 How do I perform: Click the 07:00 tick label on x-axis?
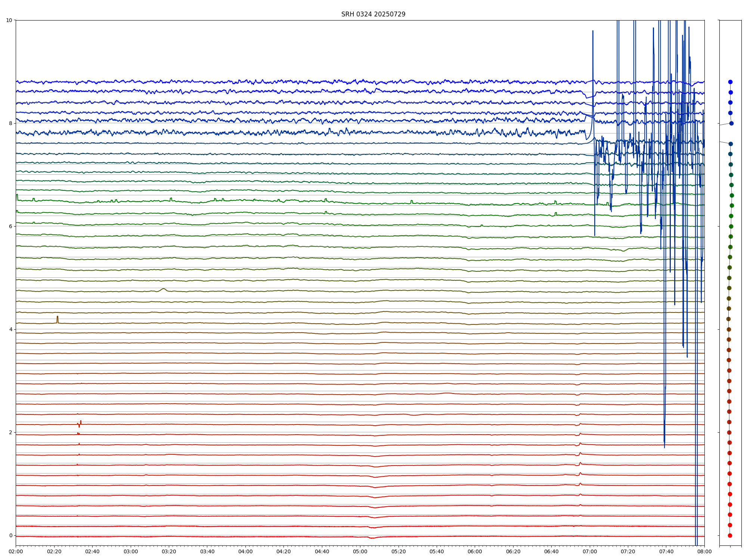(x=590, y=551)
